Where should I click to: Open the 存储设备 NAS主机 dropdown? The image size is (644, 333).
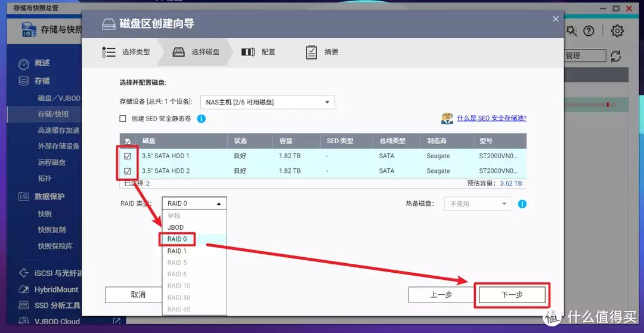tap(268, 103)
